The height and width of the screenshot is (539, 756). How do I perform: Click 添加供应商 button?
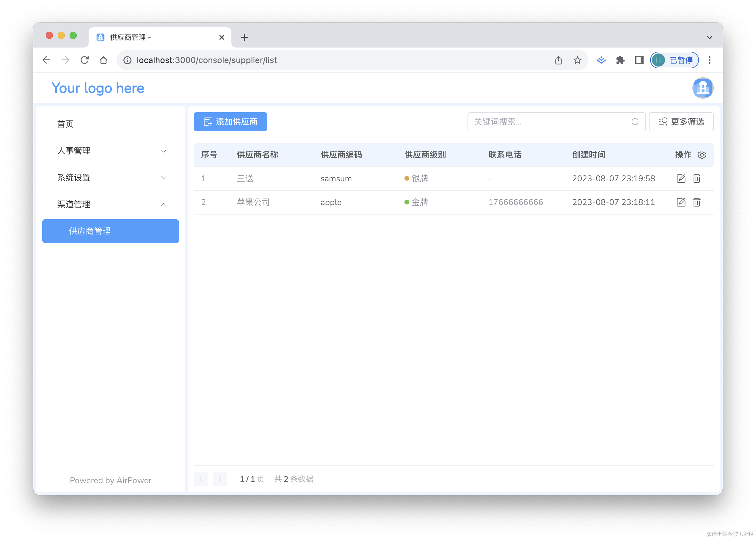(x=230, y=122)
